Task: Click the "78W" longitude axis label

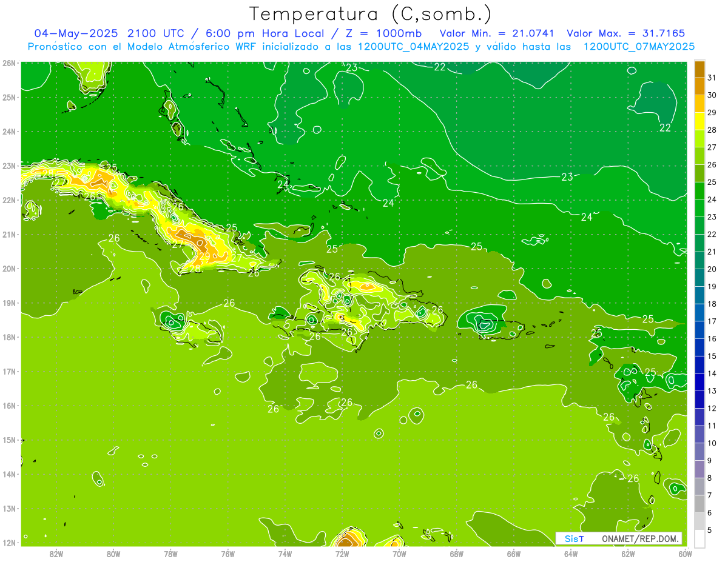Action: 170,554
